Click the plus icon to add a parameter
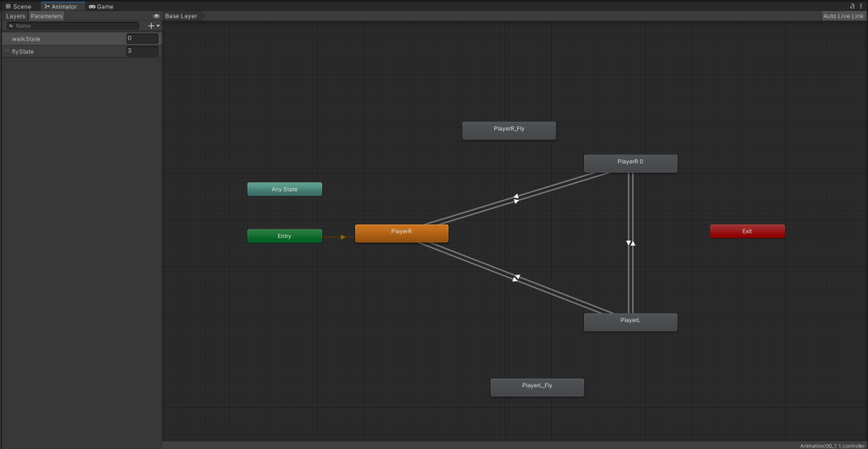Viewport: 868px width, 449px height. pos(151,26)
